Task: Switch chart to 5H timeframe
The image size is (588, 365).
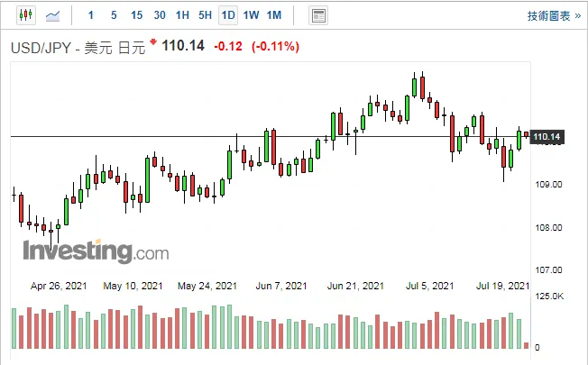Action: click(x=205, y=15)
